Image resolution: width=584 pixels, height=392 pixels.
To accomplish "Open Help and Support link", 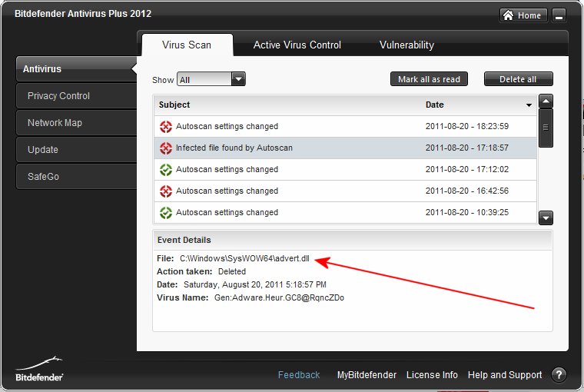I will 505,375.
